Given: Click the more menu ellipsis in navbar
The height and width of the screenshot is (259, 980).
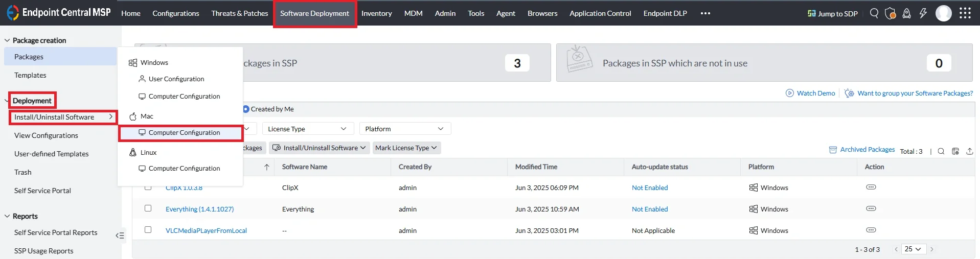Looking at the screenshot, I should pyautogui.click(x=705, y=13).
